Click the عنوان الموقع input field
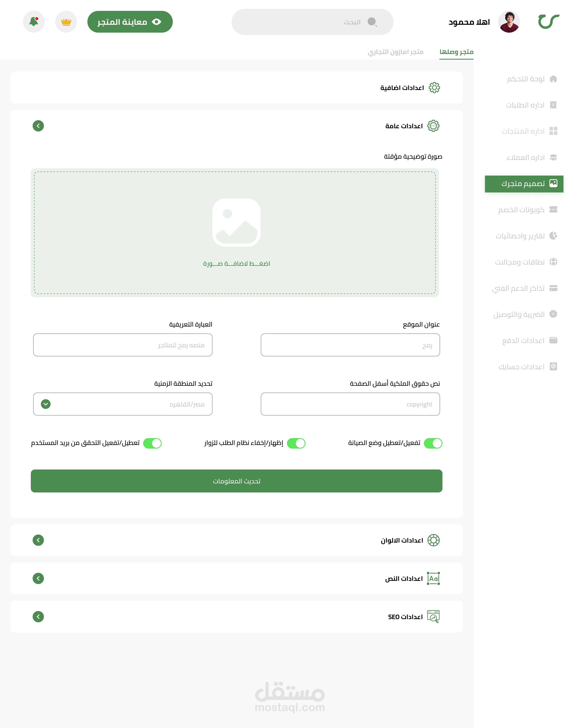This screenshot has width=580, height=728. 350,345
